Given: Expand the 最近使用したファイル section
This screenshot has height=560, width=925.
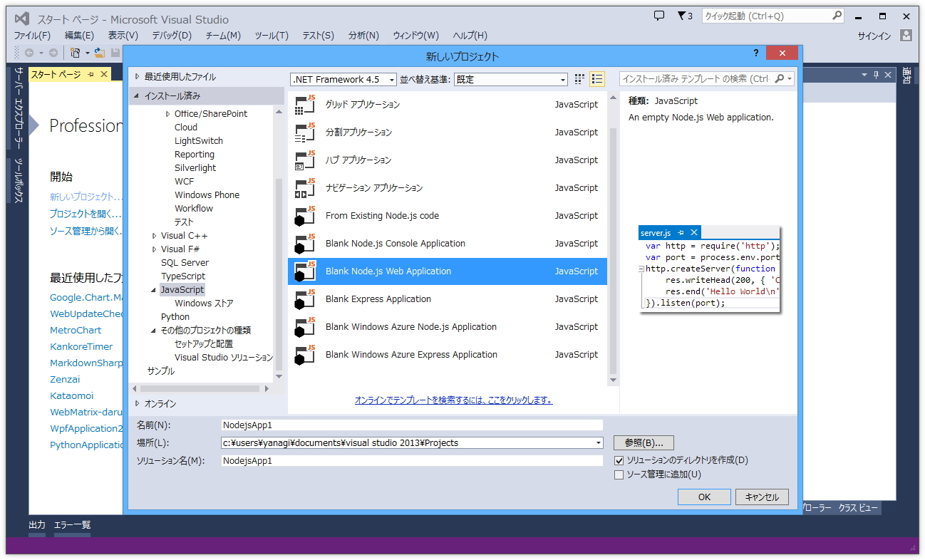Looking at the screenshot, I should tap(138, 77).
